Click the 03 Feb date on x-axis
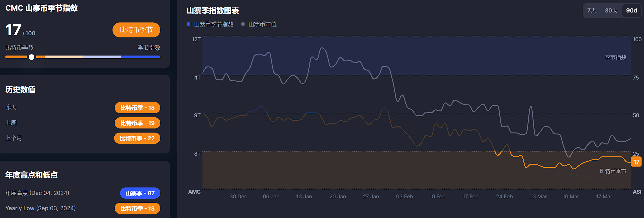Viewport: 644px width, 218px height. 404,196
